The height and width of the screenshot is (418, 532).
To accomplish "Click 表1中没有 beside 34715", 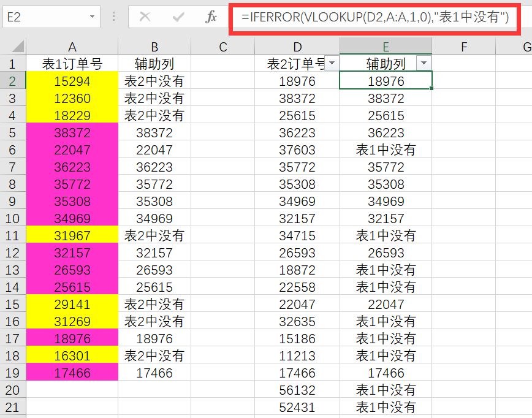I will (386, 235).
